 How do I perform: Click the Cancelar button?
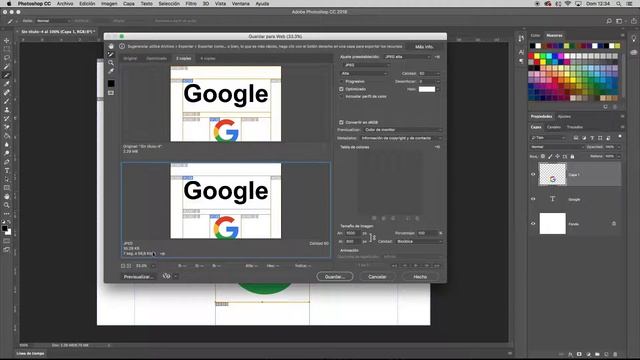pos(377,277)
